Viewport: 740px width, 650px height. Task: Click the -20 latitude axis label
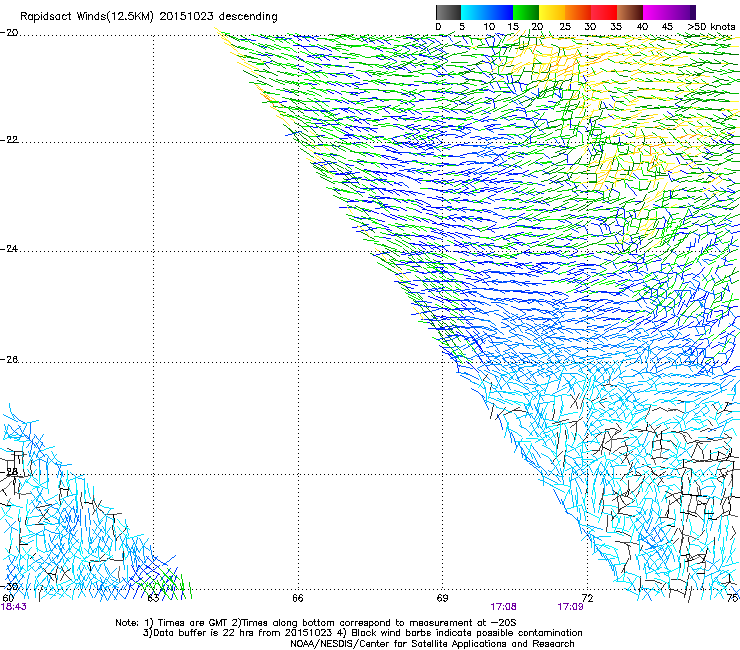click(x=9, y=33)
